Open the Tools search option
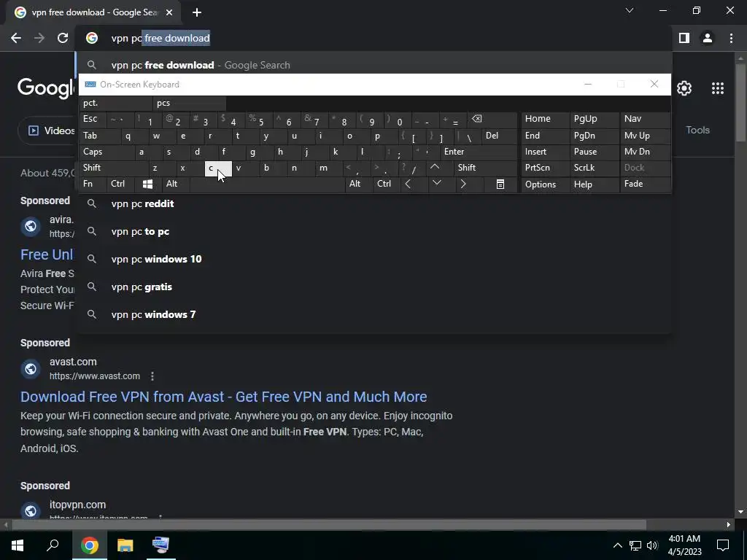This screenshot has height=560, width=747. (x=697, y=130)
